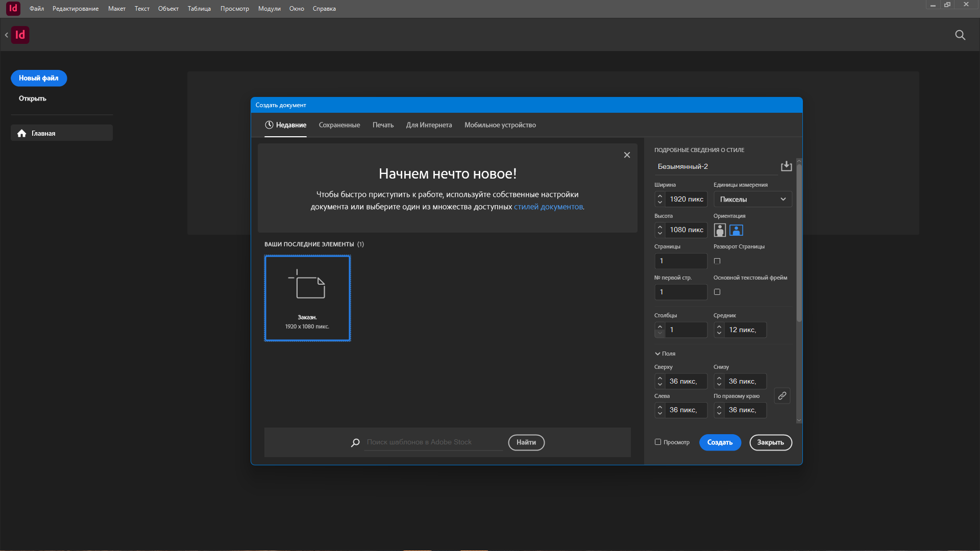Click the Создать button
The width and height of the screenshot is (980, 551).
(720, 442)
